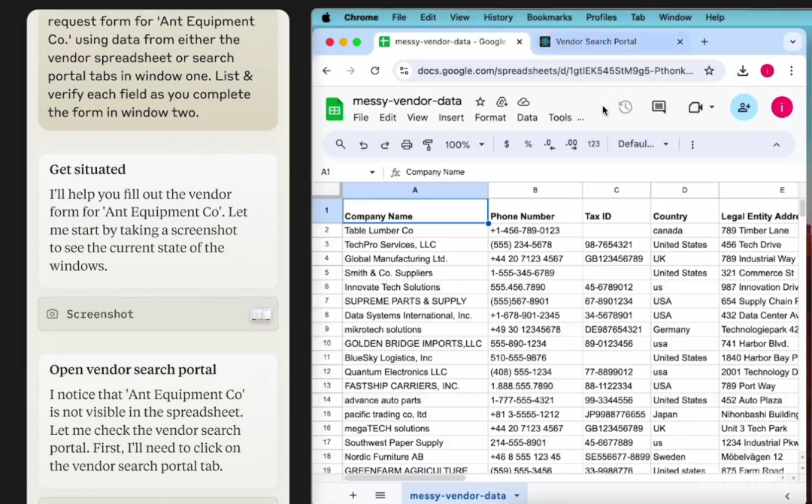Open Google Sheets home icon
Image resolution: width=812 pixels, height=504 pixels.
[335, 109]
